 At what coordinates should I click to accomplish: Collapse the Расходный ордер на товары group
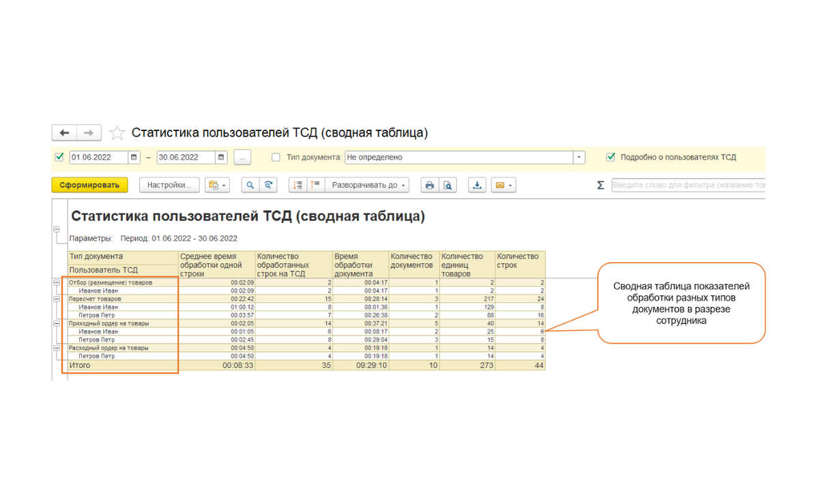tap(57, 348)
